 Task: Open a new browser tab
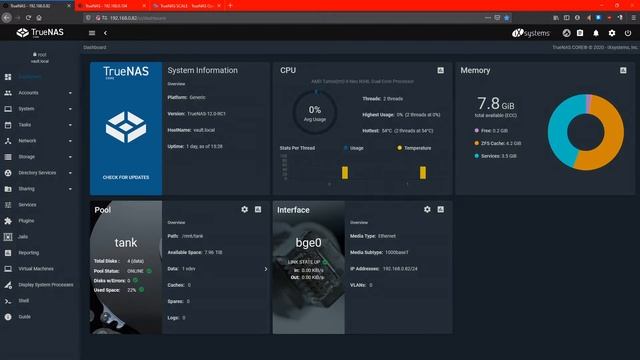tap(230, 6)
